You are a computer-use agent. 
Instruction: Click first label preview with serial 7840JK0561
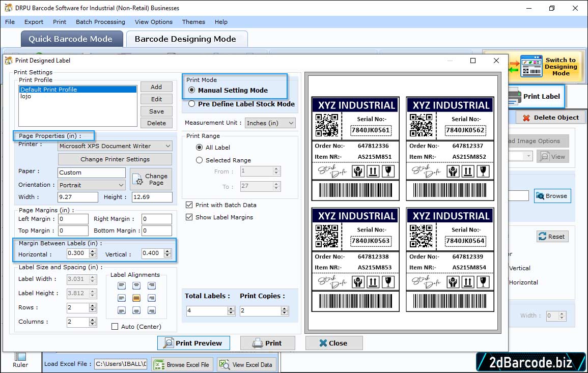(355, 149)
